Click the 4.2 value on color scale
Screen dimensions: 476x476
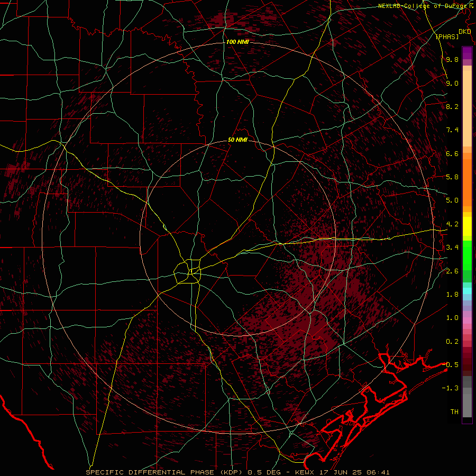click(452, 224)
